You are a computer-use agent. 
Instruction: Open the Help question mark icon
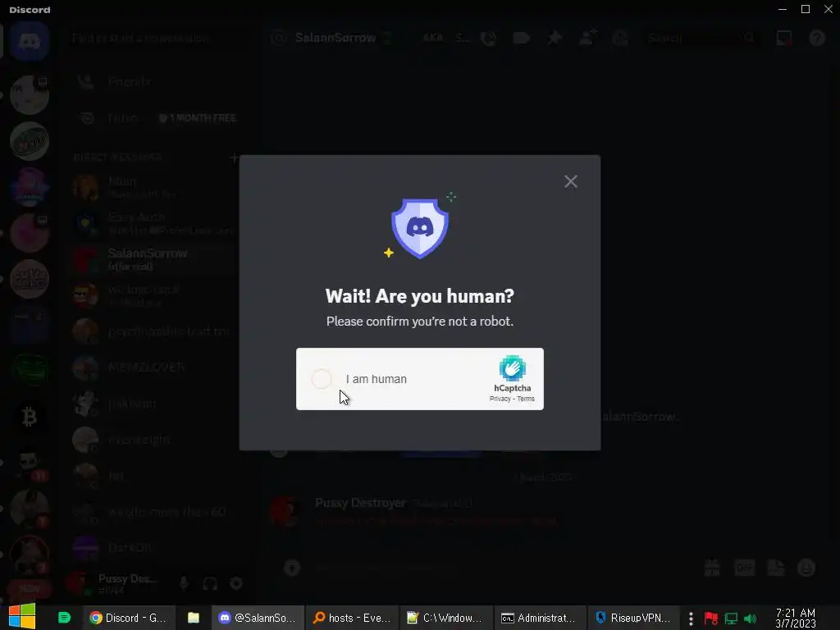pos(817,38)
